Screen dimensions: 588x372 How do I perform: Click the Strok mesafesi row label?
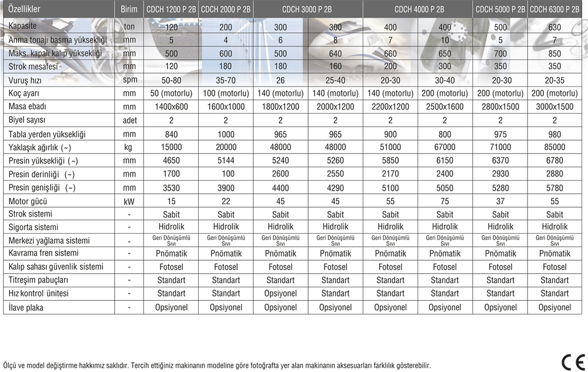[x=33, y=67]
